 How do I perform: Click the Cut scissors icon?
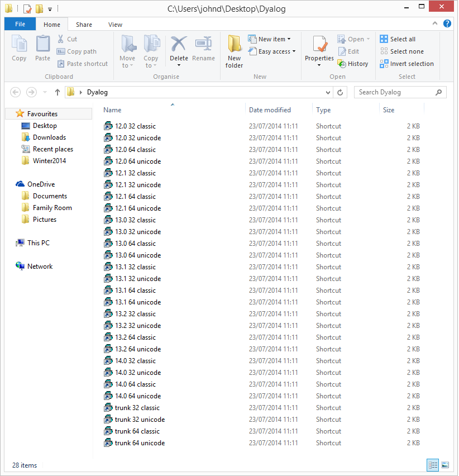(61, 39)
